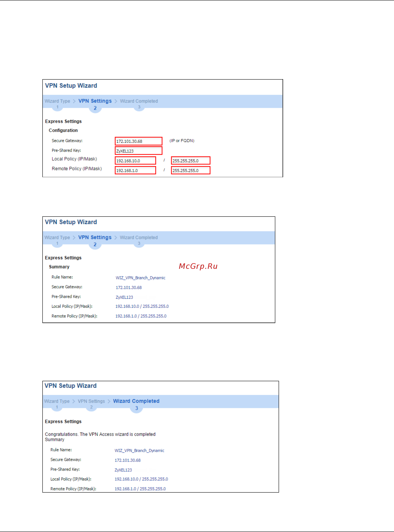Click the Congratulations completion message

pyautogui.click(x=100, y=434)
